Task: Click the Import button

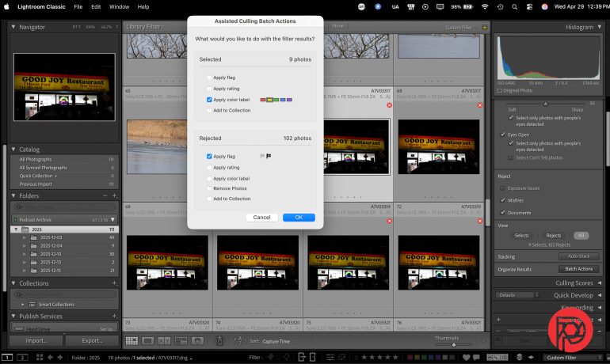Action: (x=36, y=341)
